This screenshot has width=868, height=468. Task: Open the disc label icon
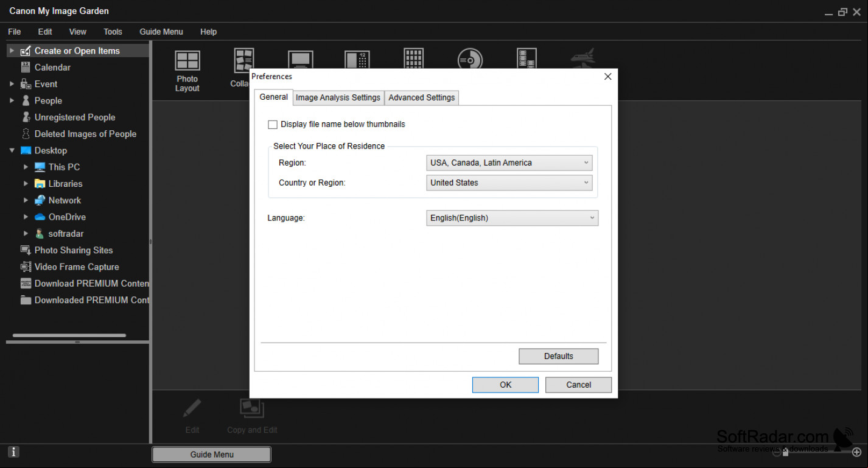tap(470, 58)
